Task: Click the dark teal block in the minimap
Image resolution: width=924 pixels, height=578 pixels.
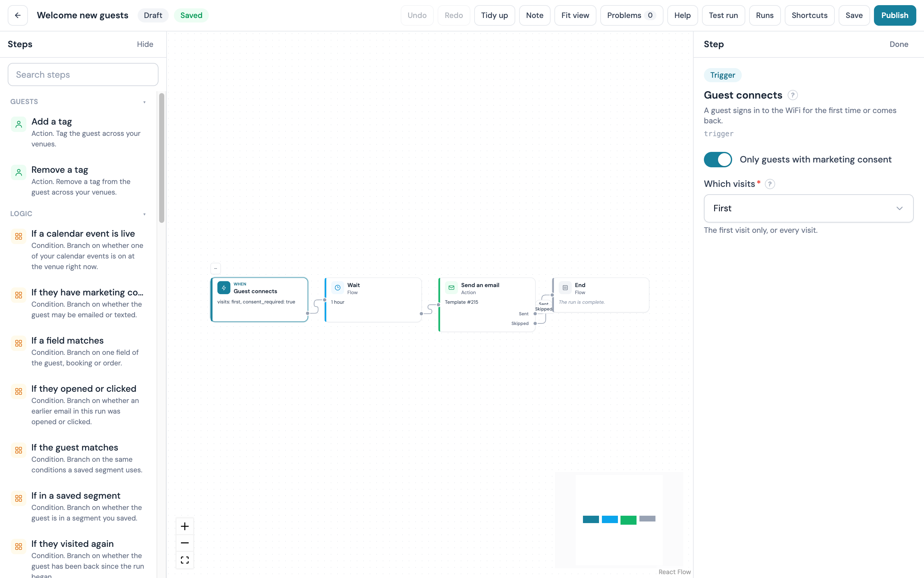Action: pyautogui.click(x=591, y=520)
